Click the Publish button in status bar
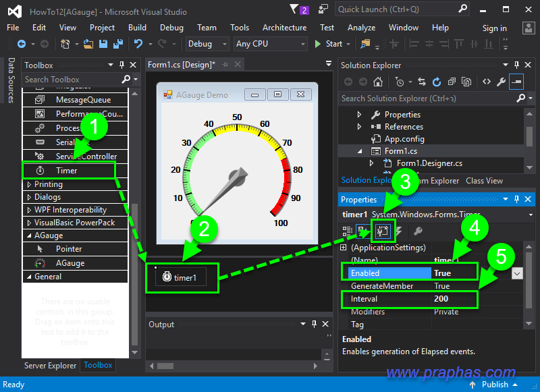Viewport: 540px width, 392px height. click(494, 385)
